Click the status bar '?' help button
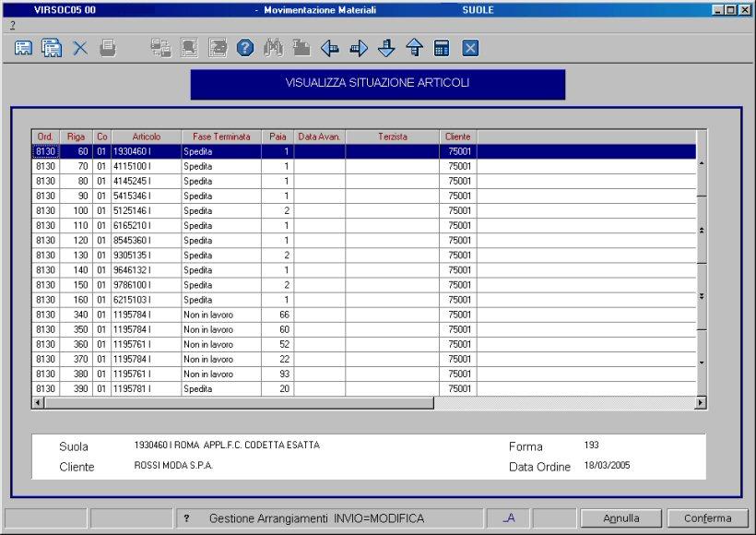Viewport: 756px width, 535px height. point(186,518)
